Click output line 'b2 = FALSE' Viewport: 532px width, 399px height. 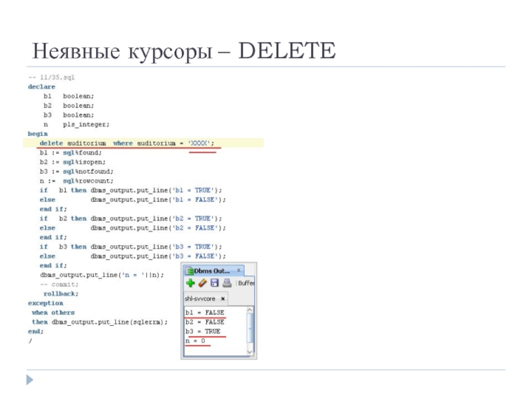[x=205, y=322]
